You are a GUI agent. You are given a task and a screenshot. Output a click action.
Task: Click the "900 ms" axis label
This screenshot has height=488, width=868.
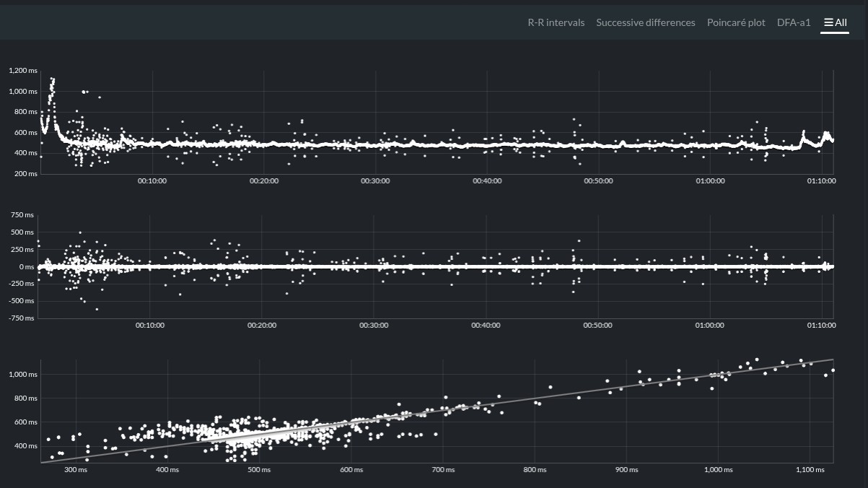tap(627, 470)
